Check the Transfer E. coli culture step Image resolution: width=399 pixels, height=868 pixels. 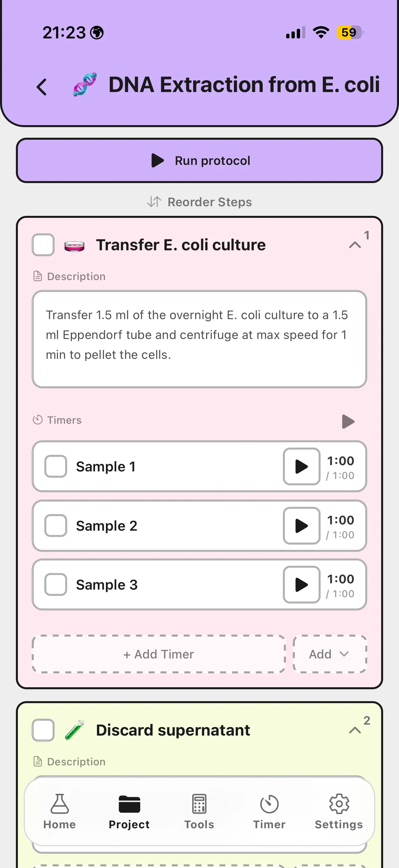pos(43,245)
